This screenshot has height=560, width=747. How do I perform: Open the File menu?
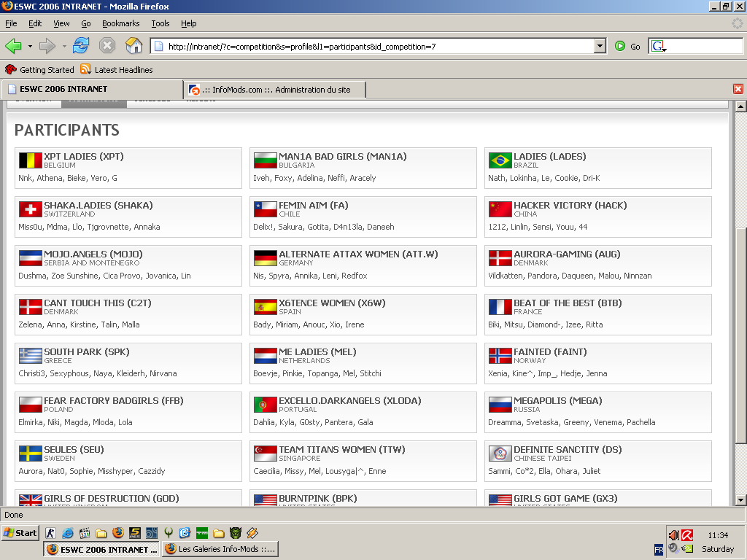point(11,23)
